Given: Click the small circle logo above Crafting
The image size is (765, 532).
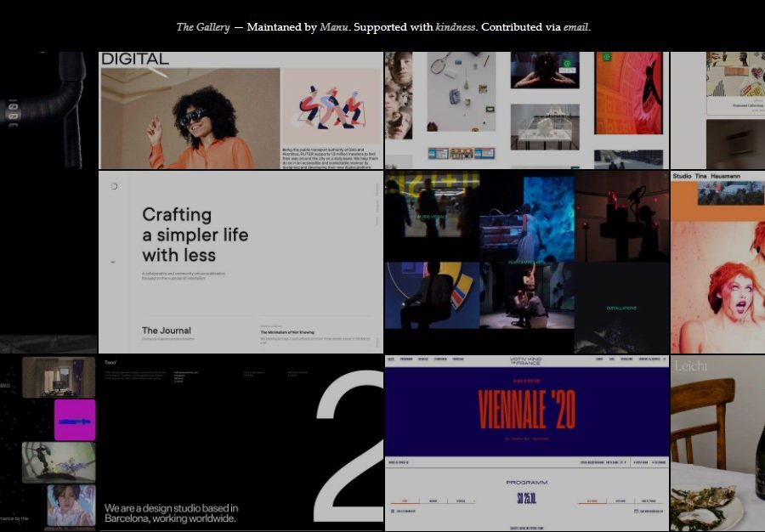Looking at the screenshot, I should click(114, 186).
